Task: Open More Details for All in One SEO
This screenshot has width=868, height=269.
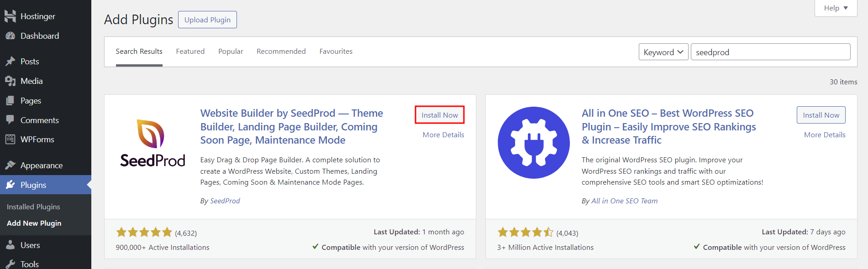Action: 825,135
